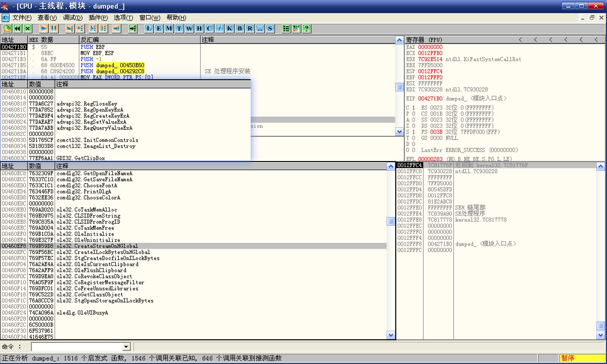Click the 寄存器 (FPU) registers header button

coord(424,40)
